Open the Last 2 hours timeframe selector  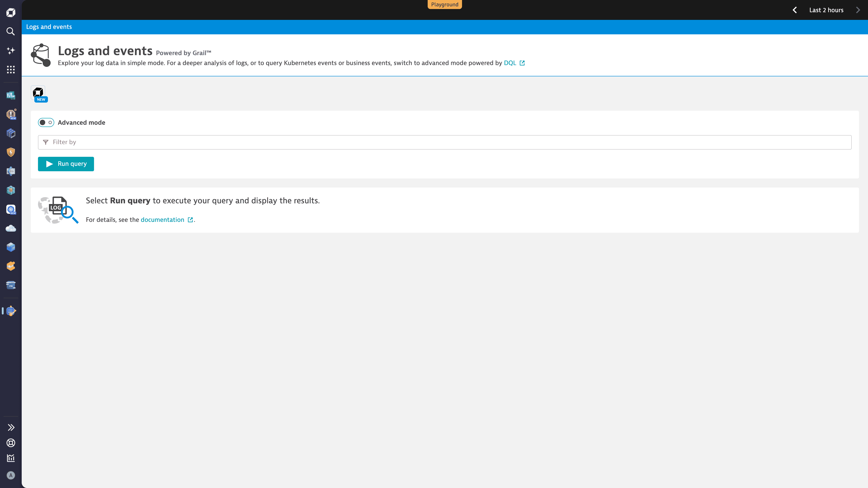(826, 10)
